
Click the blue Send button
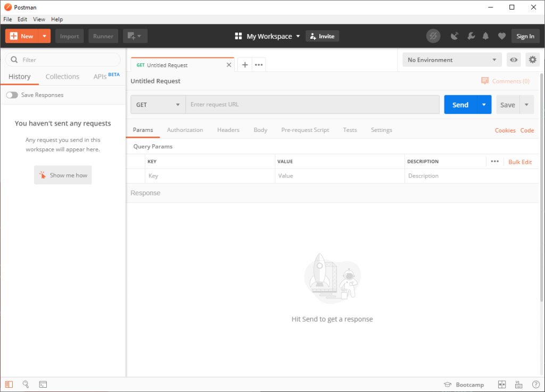(x=460, y=105)
